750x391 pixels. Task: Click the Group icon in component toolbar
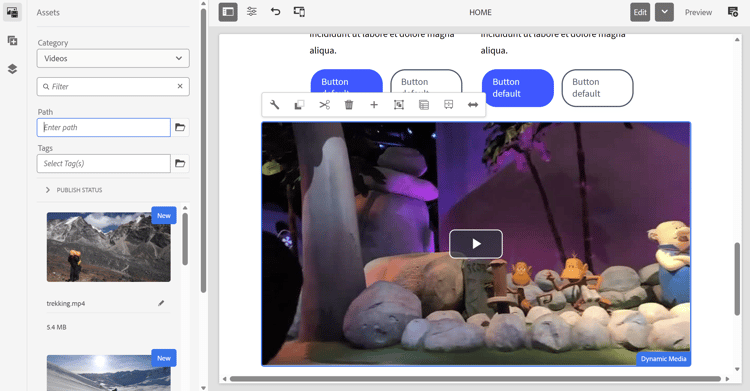click(399, 105)
